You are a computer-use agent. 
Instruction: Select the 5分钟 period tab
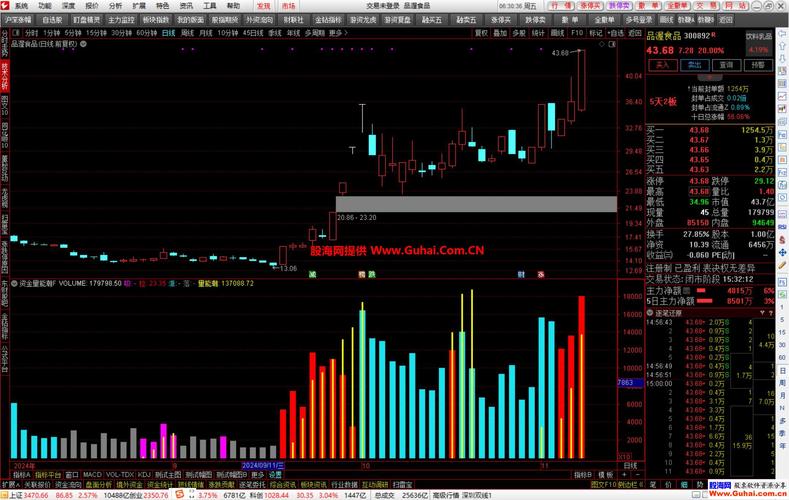point(74,33)
